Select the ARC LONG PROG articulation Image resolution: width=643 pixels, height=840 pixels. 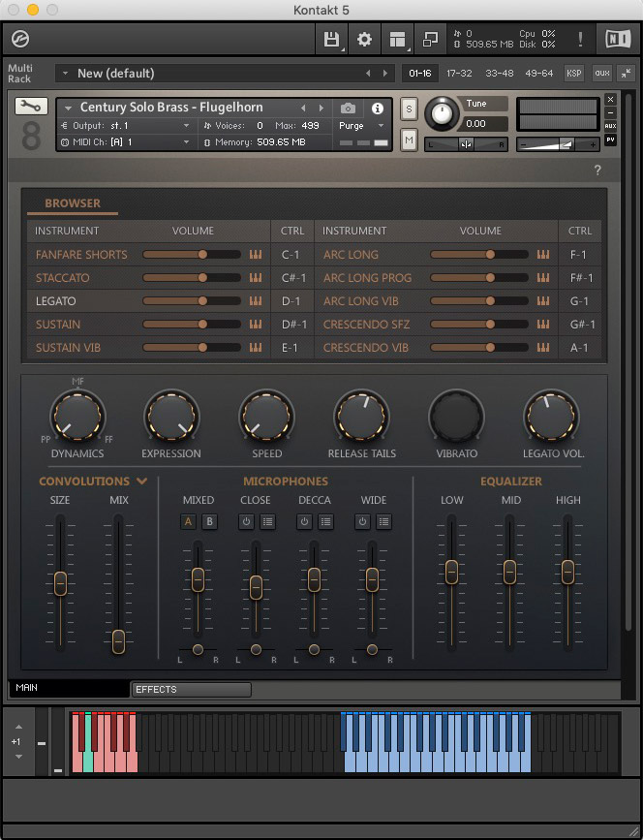coord(367,277)
